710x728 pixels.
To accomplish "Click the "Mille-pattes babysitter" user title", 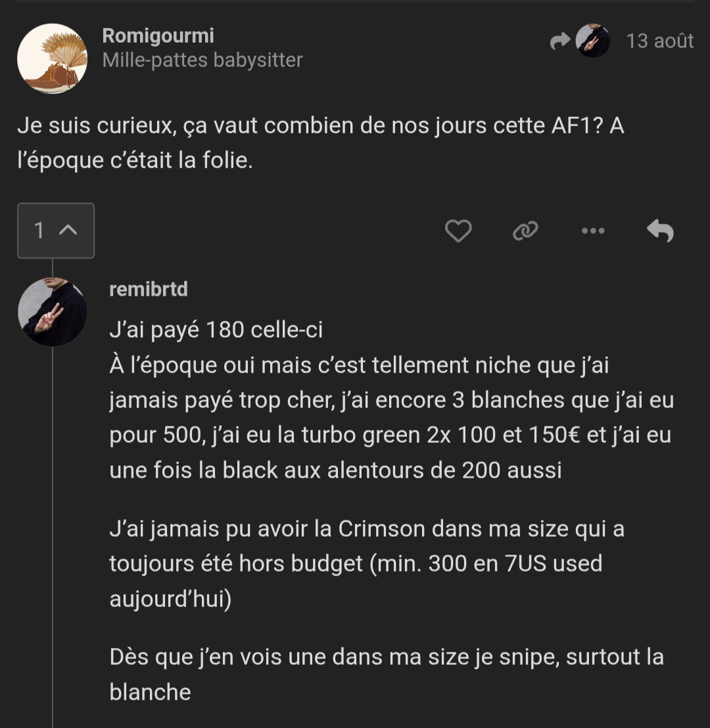I will pos(202,60).
